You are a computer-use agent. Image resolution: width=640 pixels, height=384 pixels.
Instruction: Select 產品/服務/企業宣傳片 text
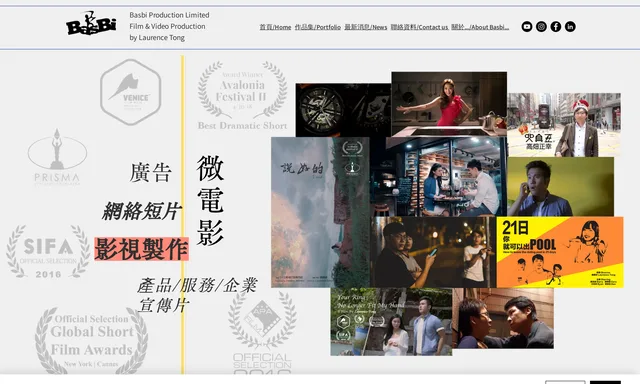[x=197, y=295]
